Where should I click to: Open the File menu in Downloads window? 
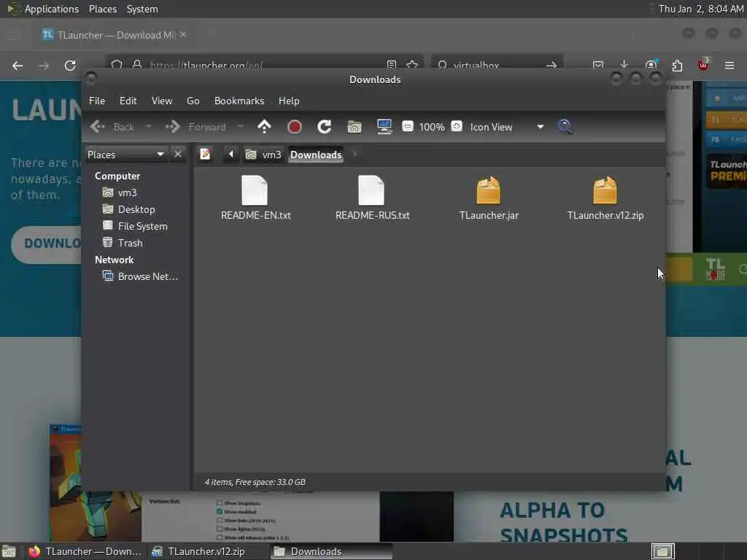click(97, 101)
